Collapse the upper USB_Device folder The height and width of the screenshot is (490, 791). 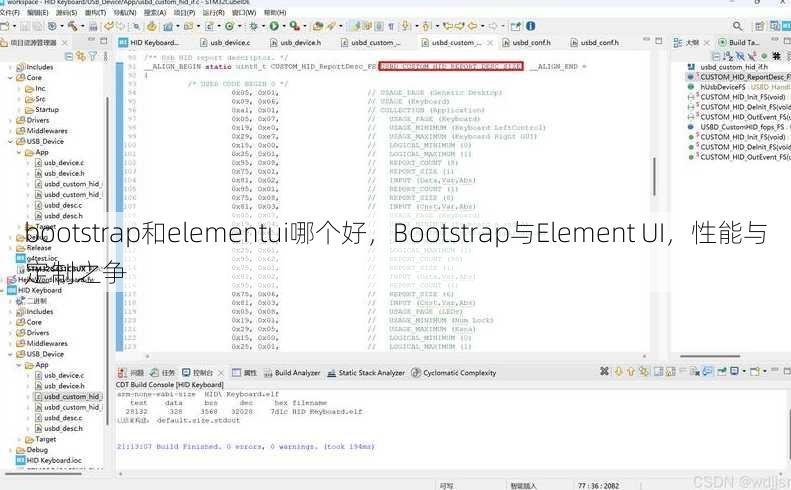(x=10, y=142)
